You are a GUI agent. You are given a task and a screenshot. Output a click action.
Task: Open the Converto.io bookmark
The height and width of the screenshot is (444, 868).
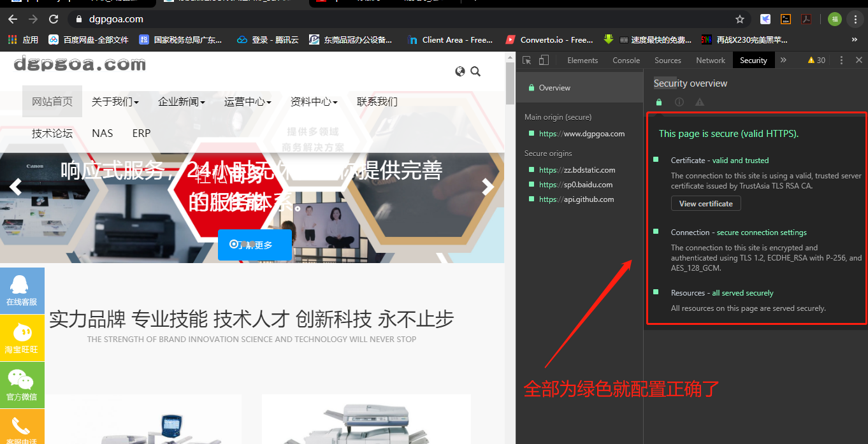coord(549,39)
